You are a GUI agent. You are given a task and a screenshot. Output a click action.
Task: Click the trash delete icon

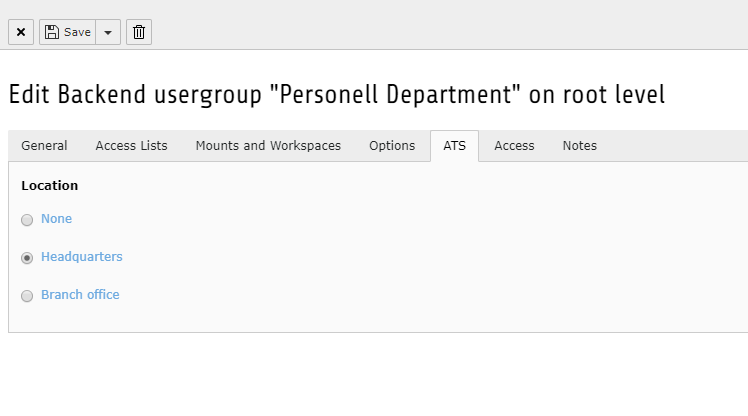tap(139, 32)
